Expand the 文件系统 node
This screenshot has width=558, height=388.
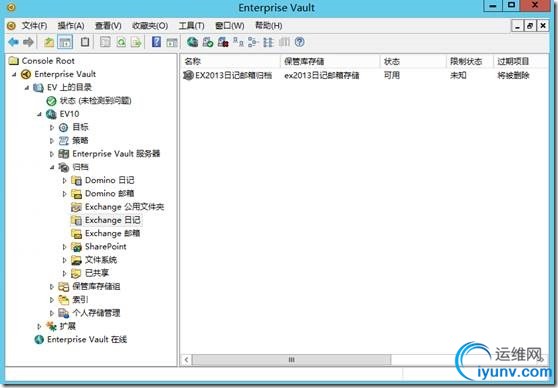pos(64,260)
